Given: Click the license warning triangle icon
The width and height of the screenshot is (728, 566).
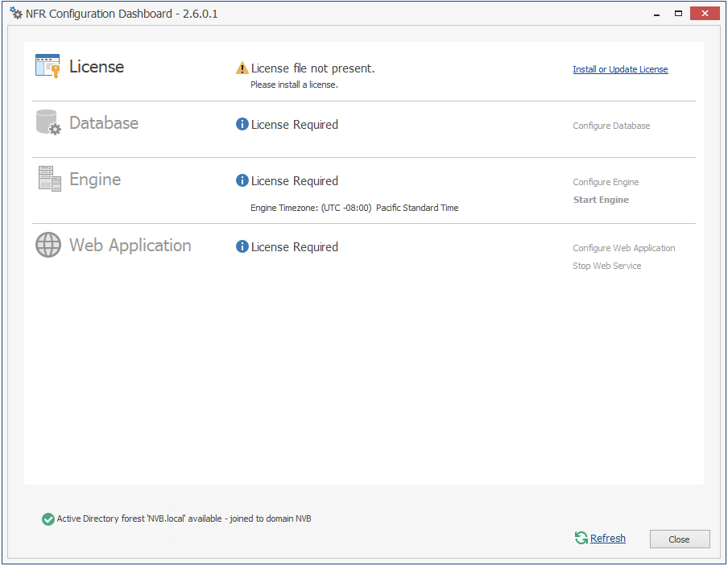Looking at the screenshot, I should click(242, 68).
